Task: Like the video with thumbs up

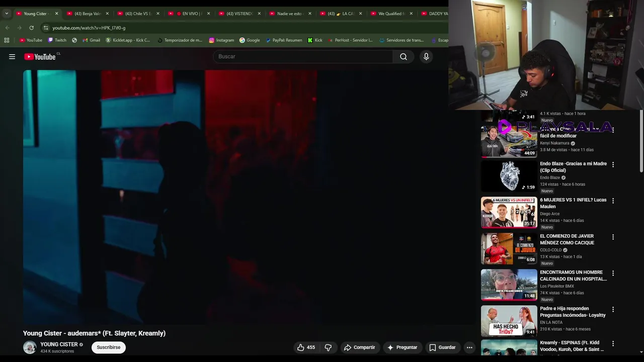Action: 306,347
